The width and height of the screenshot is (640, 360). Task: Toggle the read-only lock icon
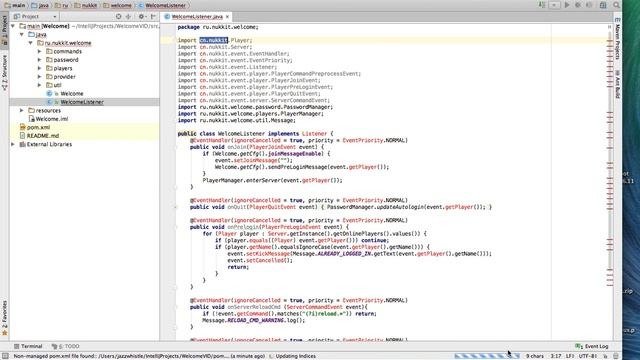(605, 356)
